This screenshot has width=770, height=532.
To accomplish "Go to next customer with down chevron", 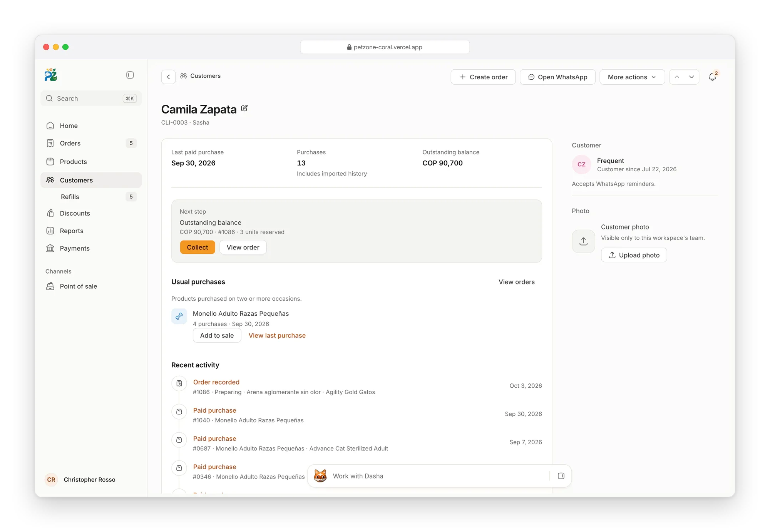I will [x=691, y=77].
